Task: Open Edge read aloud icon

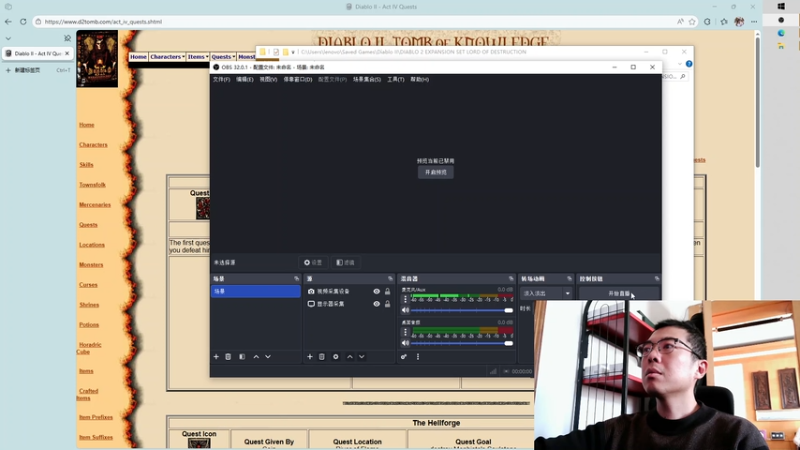Action: point(680,21)
